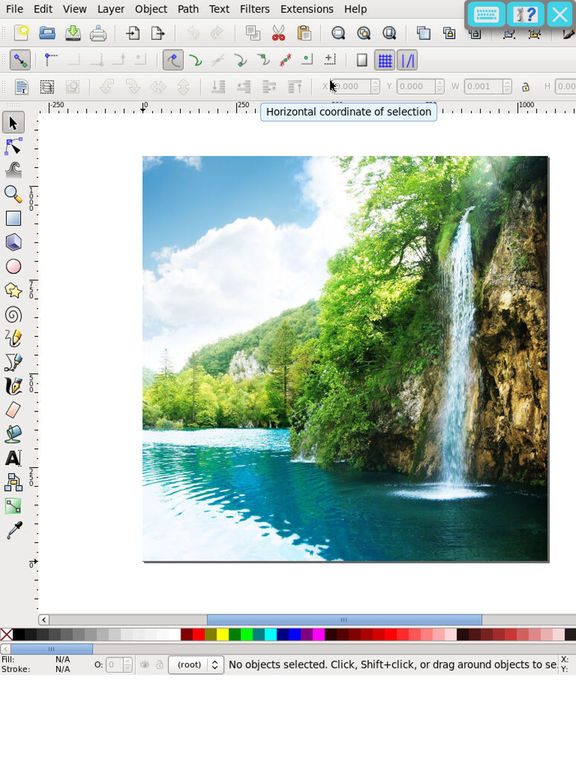Select the Pencil freehand tool
The width and height of the screenshot is (576, 768).
point(13,338)
